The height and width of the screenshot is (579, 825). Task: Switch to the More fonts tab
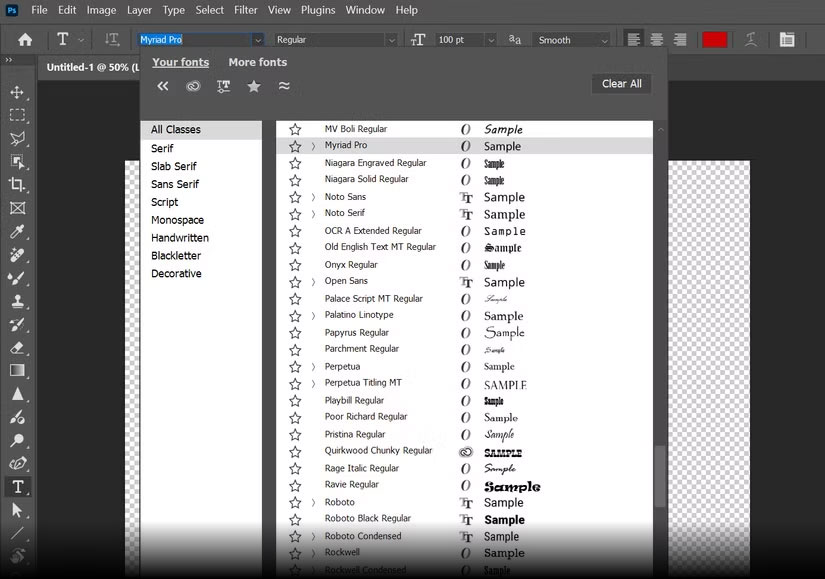[x=257, y=62]
